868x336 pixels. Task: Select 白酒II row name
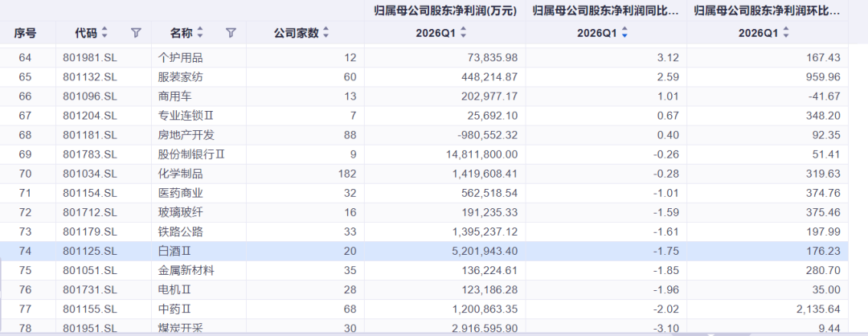174,252
